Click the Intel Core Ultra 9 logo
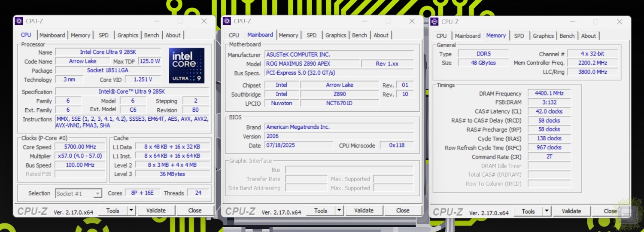644x232 pixels. pos(186,65)
